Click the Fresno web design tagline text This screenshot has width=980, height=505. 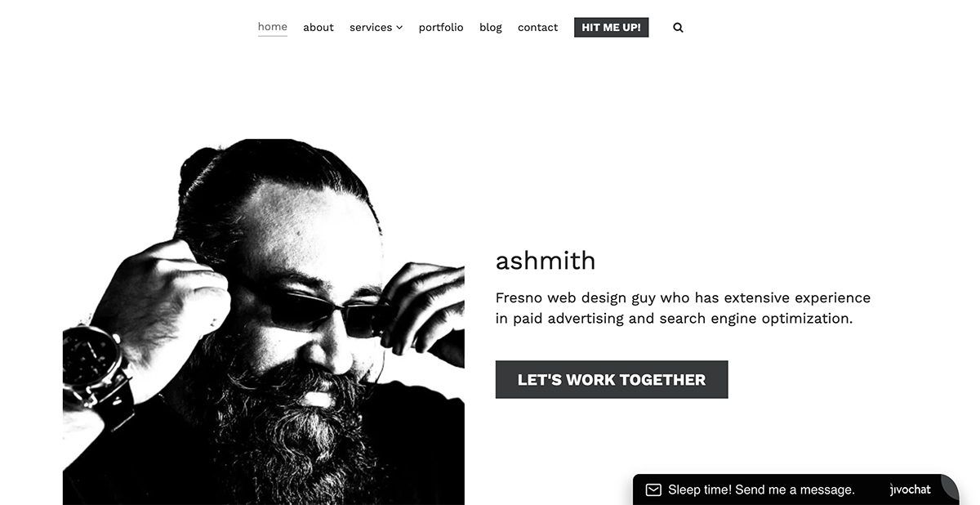[x=683, y=308]
